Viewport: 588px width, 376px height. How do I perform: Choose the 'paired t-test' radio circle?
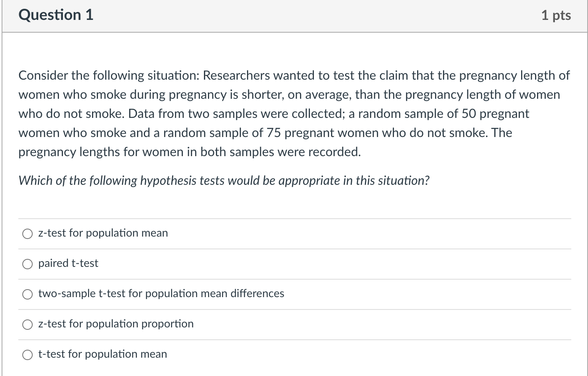(x=27, y=264)
